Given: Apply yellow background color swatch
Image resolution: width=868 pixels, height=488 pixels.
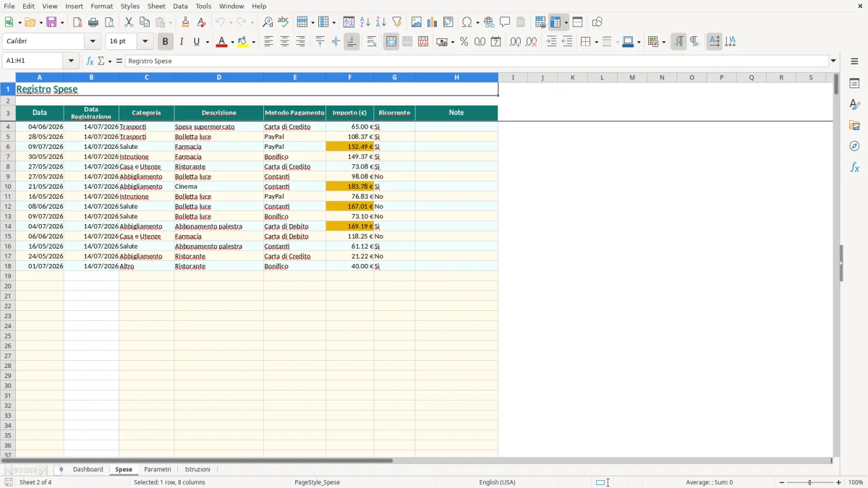Looking at the screenshot, I should [x=243, y=42].
